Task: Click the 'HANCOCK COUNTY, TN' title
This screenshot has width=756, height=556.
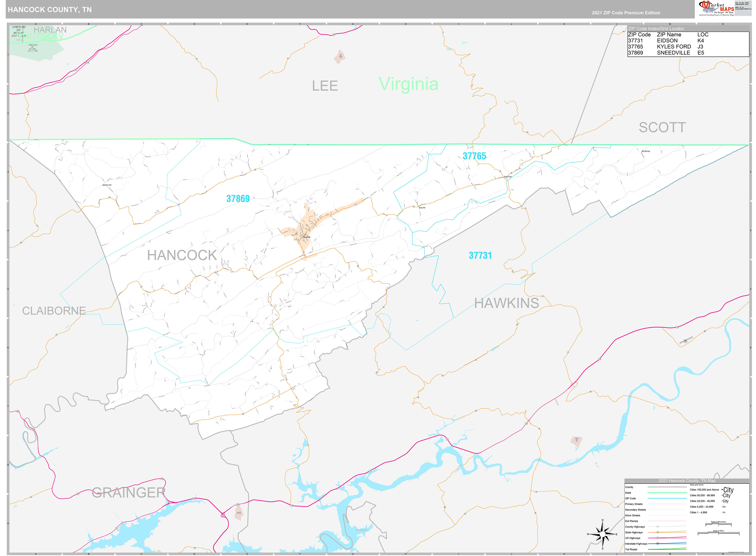Action: click(49, 10)
